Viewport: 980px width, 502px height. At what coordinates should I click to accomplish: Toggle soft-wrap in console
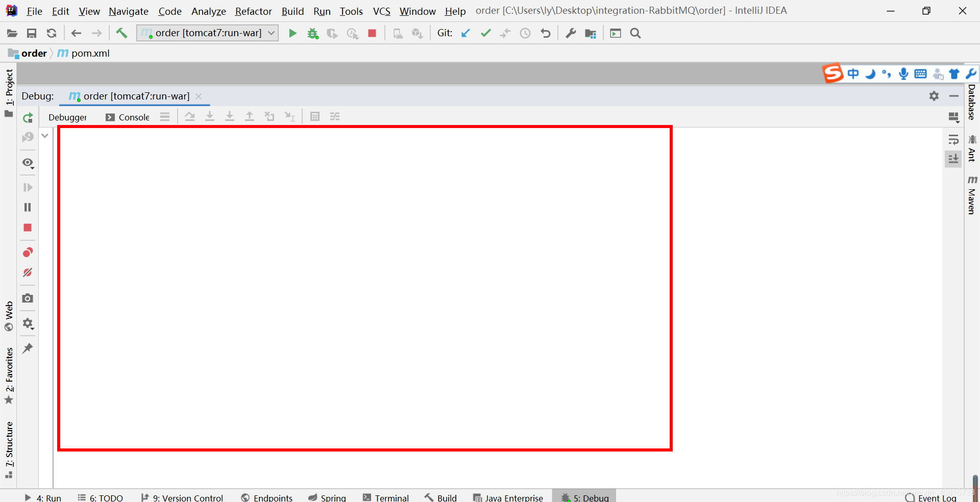click(x=953, y=139)
